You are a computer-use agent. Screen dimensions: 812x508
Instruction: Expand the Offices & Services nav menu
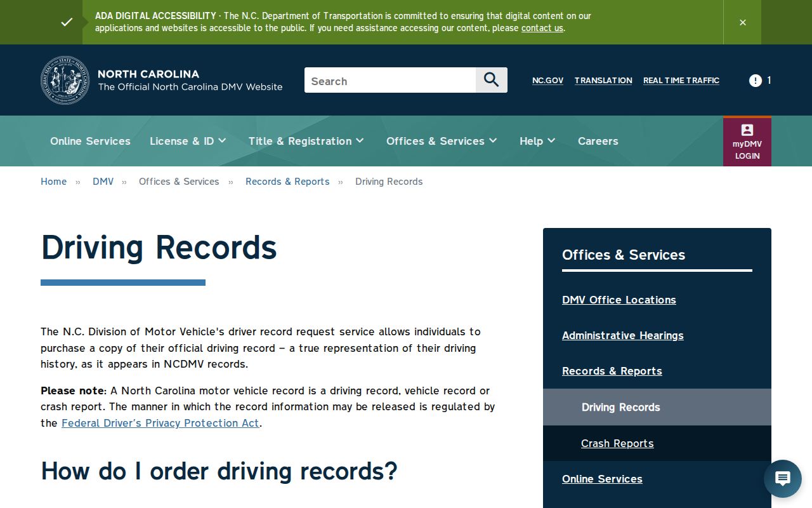pos(442,141)
